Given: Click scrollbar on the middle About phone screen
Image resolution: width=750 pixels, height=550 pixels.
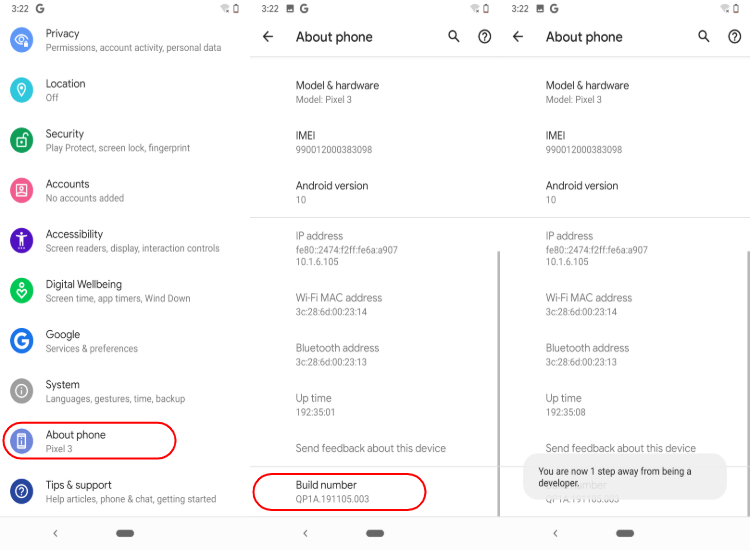Looking at the screenshot, I should click(498, 384).
